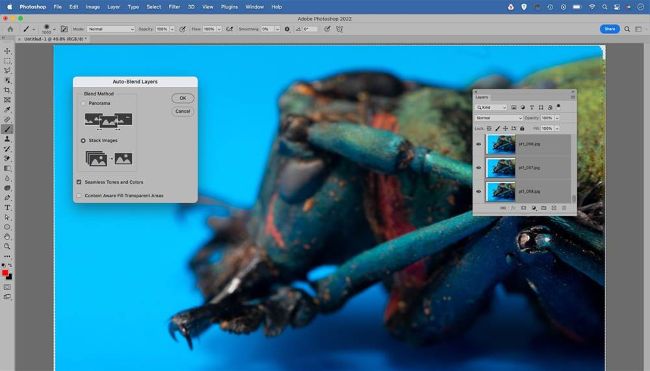The image size is (650, 371).
Task: Open Layers panel menu button
Action: pos(572,97)
